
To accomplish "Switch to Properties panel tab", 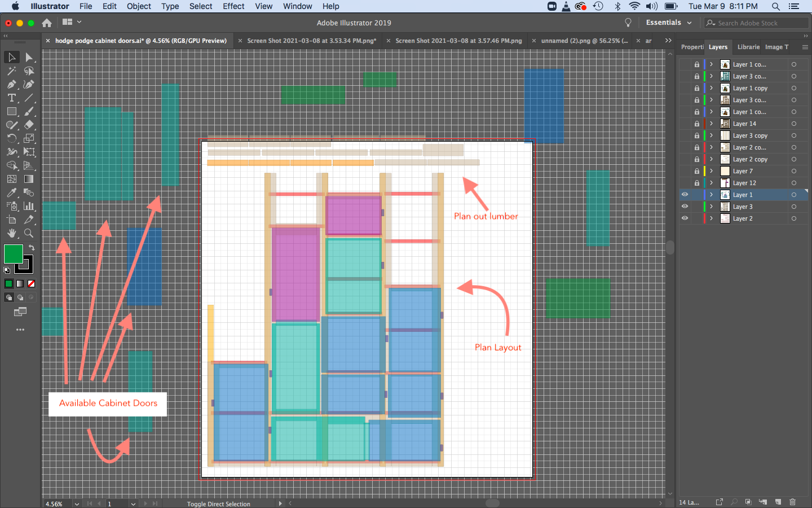I will point(692,47).
